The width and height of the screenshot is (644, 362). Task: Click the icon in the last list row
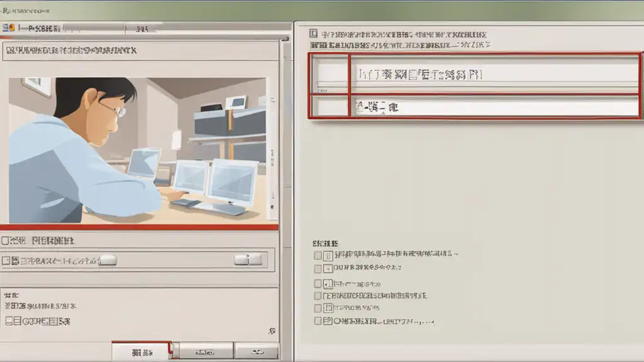pos(328,321)
